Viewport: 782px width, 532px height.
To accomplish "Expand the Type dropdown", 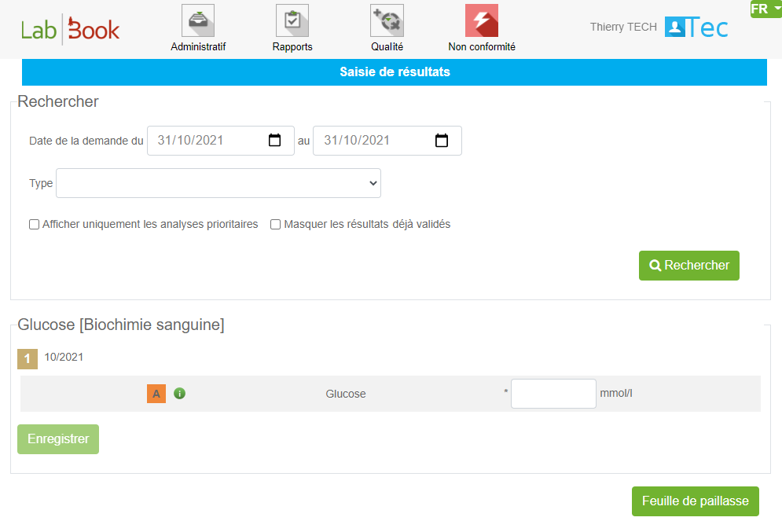I will (x=218, y=183).
